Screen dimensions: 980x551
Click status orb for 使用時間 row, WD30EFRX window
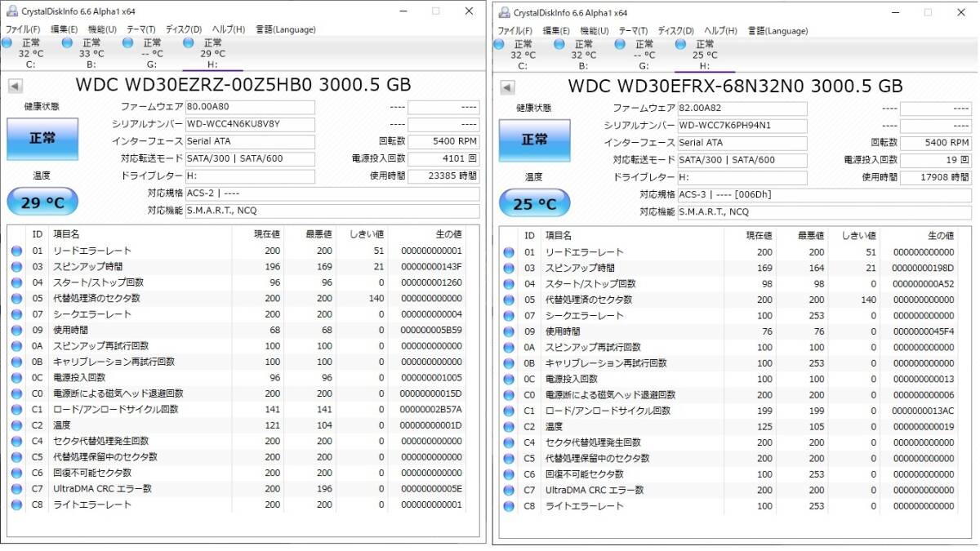tap(509, 331)
